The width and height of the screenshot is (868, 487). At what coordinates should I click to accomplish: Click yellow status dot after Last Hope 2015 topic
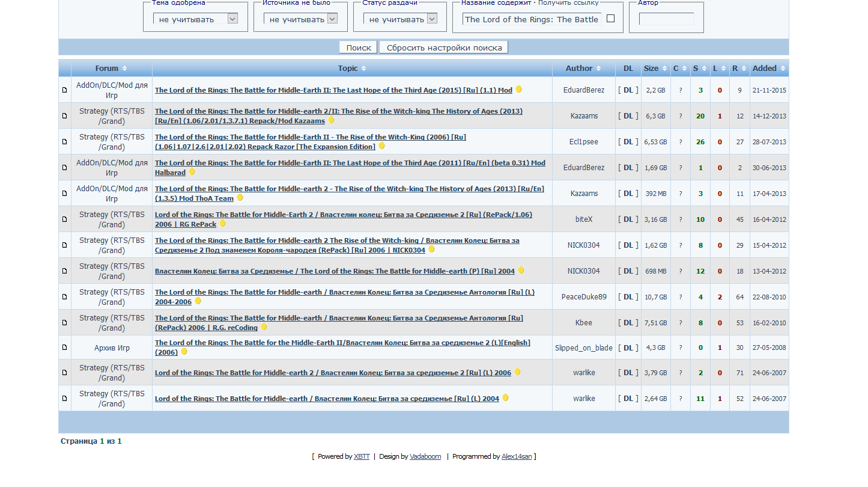point(518,89)
